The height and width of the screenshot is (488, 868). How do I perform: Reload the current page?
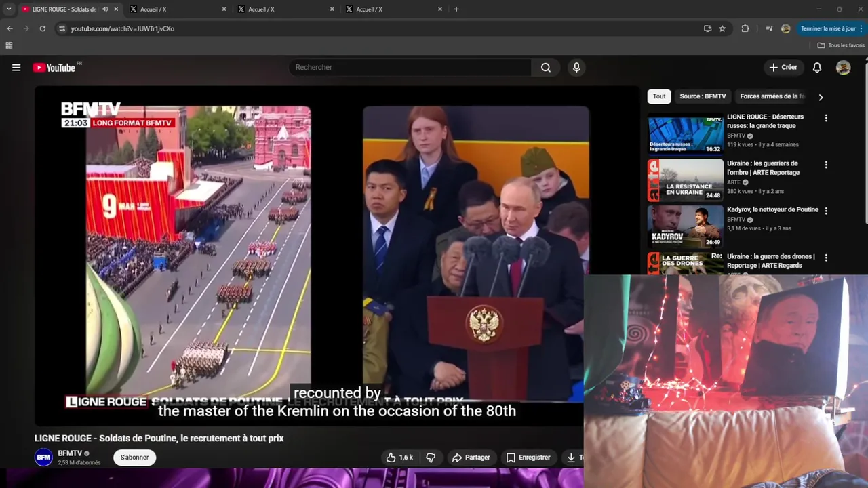tap(42, 28)
